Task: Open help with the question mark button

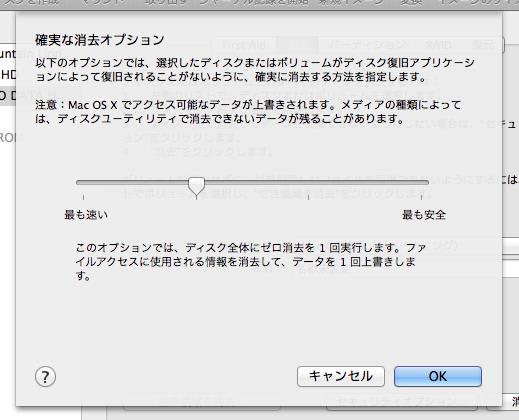Action: point(45,377)
